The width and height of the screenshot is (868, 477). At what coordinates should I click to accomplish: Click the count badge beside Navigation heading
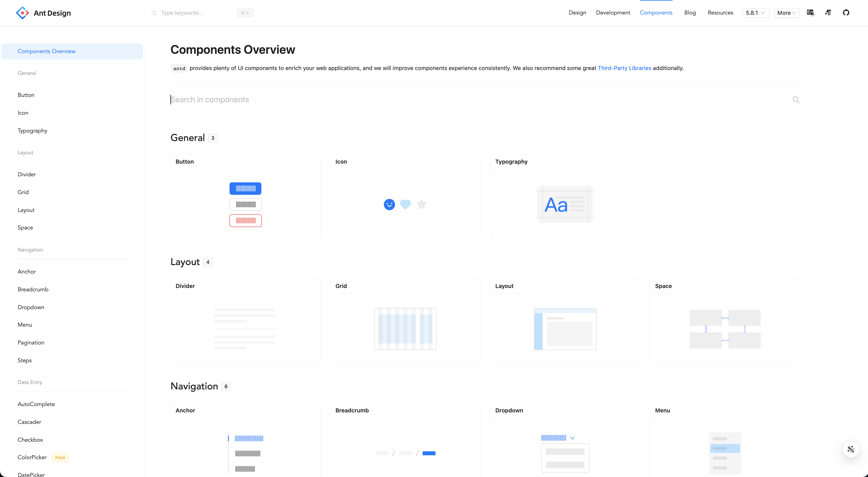click(226, 387)
